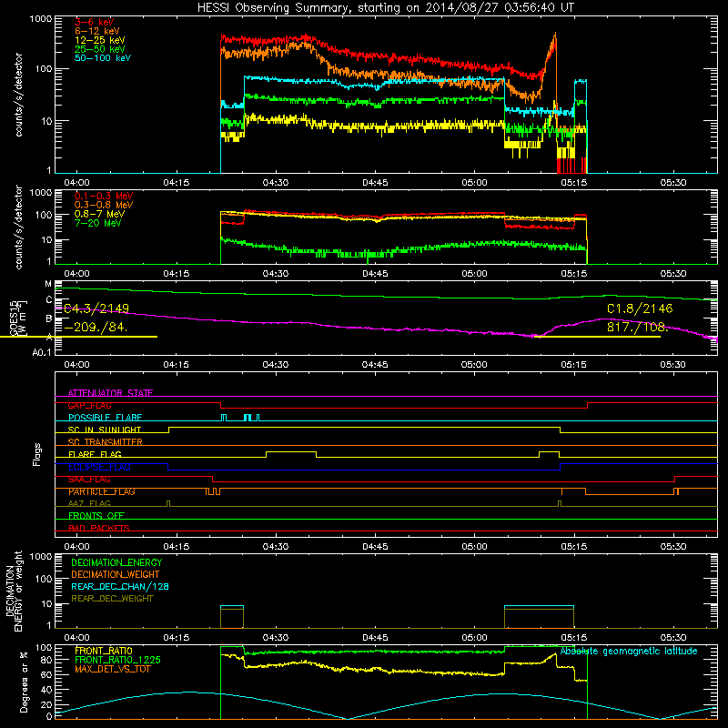Pick the green 'FRONTS_OFF' flag label
The image size is (728, 728).
(96, 516)
